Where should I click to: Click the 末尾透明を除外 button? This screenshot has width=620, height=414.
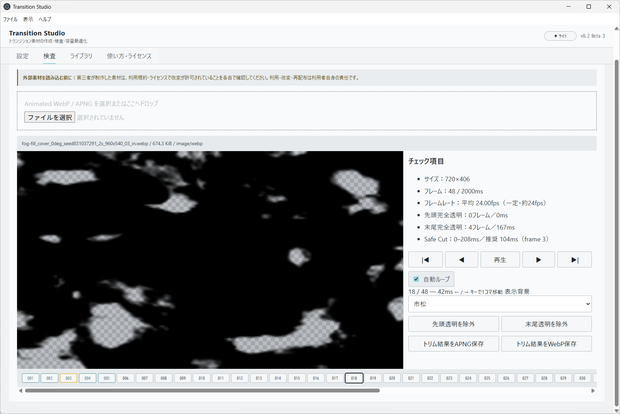pyautogui.click(x=546, y=324)
